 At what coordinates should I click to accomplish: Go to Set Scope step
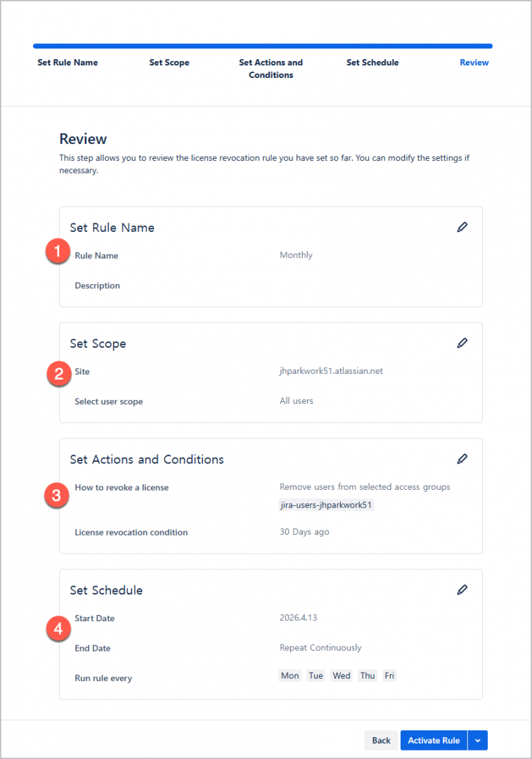pos(169,63)
